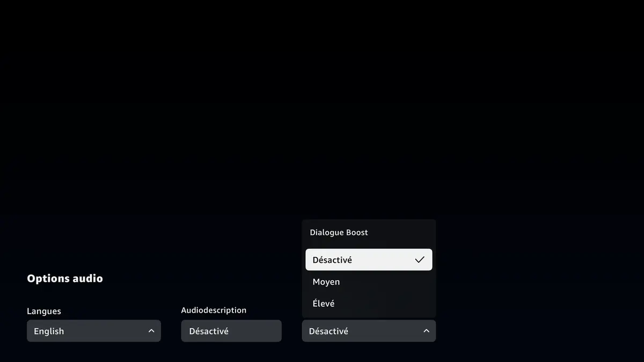Screen dimensions: 644x362
Task: Click the highlighted Désactivé row
Action: (369, 259)
